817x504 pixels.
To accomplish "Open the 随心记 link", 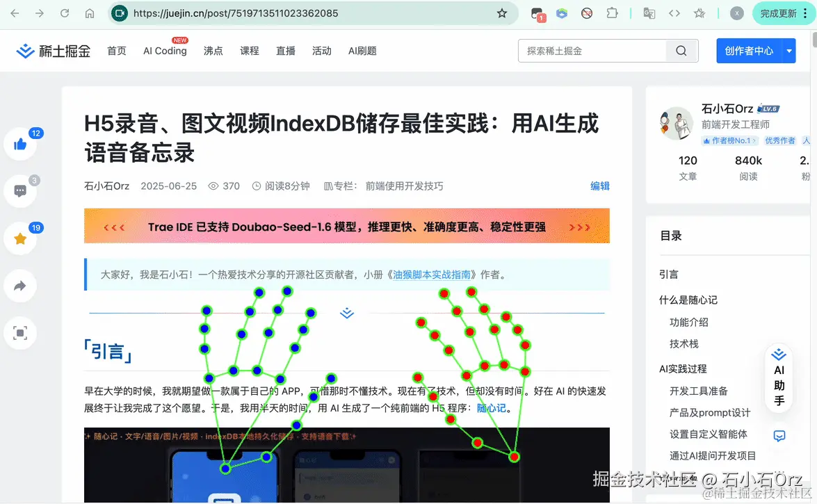I will pos(492,408).
